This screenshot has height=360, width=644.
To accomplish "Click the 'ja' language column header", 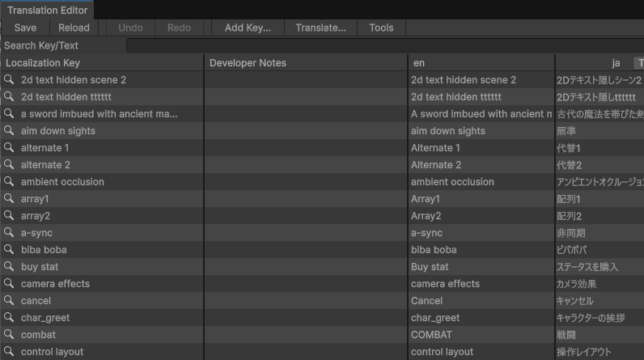I will coord(616,63).
